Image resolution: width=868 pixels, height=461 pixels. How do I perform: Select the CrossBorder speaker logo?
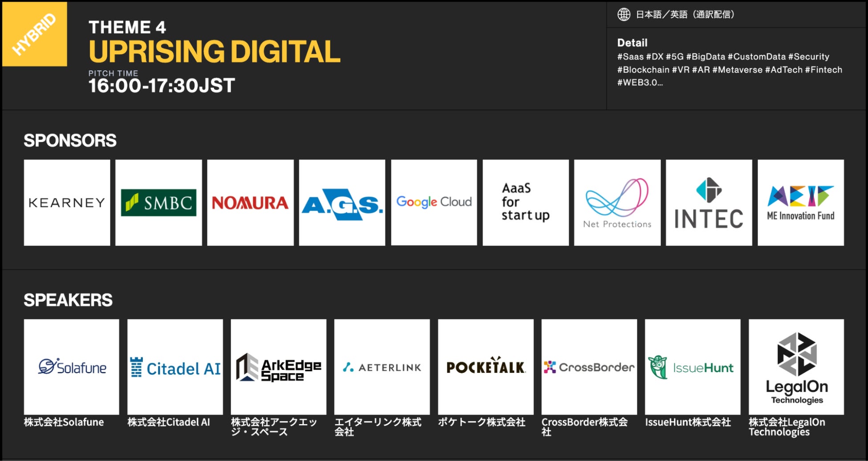(589, 367)
